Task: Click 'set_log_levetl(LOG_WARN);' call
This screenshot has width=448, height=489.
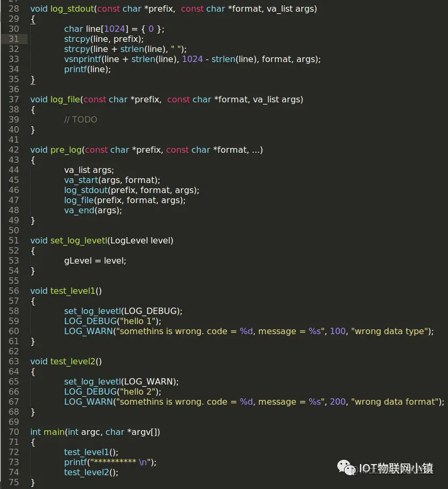Action: [121, 382]
